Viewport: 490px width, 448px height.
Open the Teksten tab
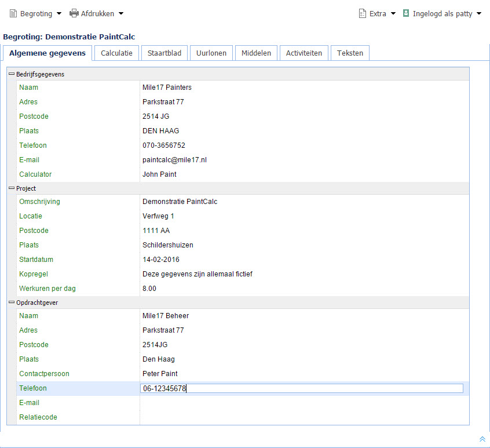[x=350, y=53]
